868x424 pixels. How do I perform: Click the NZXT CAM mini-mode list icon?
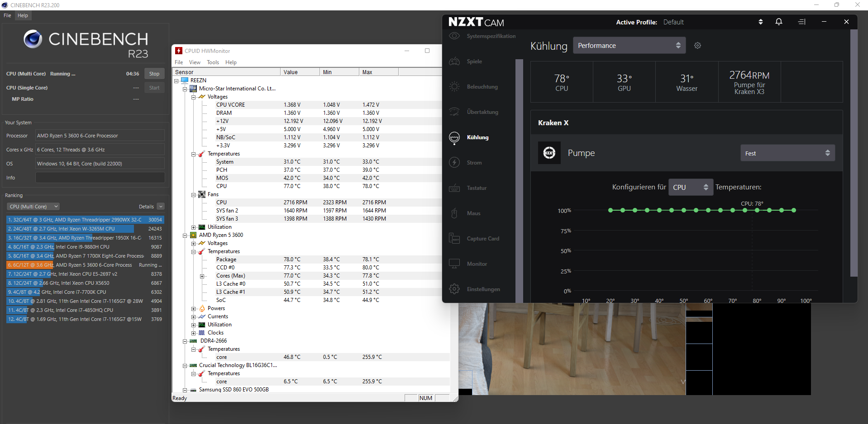point(802,22)
